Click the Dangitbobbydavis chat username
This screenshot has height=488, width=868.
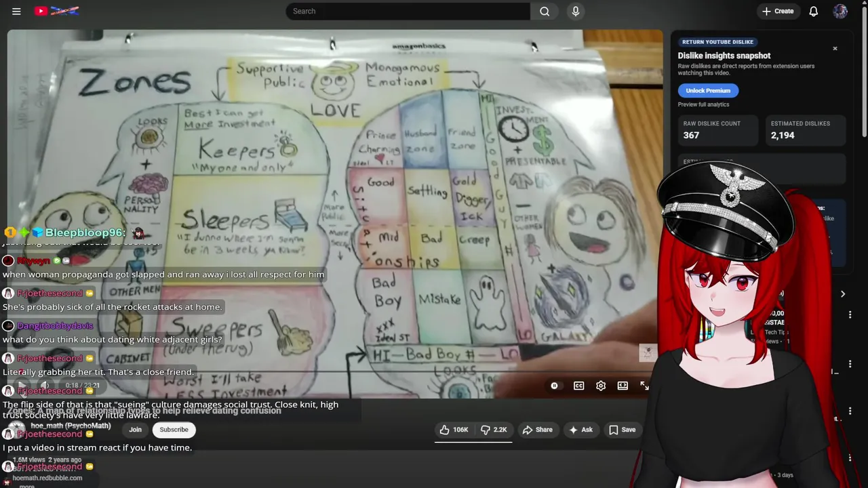pos(55,326)
